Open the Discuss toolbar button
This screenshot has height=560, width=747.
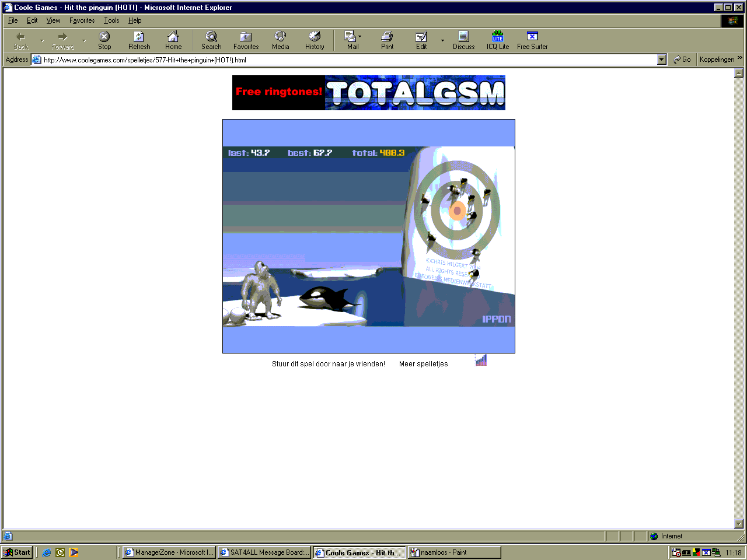[463, 40]
